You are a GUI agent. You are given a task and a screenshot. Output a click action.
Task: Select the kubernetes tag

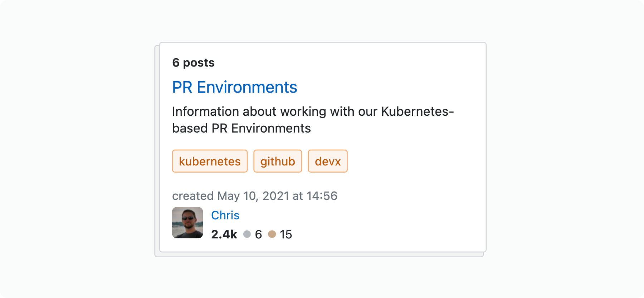210,161
